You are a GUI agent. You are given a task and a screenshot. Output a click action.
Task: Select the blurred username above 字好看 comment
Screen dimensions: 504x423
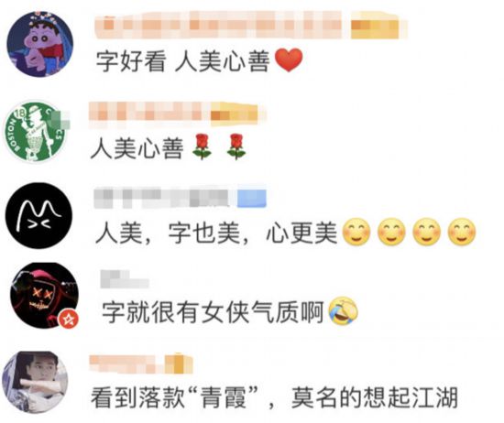pyautogui.click(x=218, y=25)
